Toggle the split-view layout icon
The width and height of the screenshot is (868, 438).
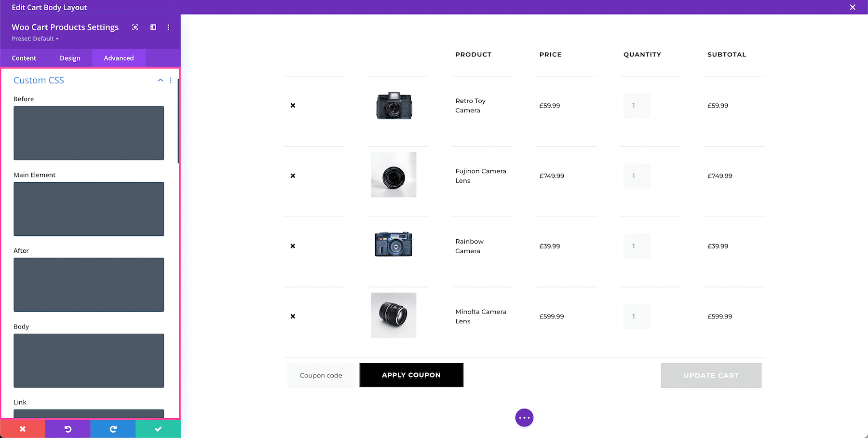pyautogui.click(x=153, y=27)
